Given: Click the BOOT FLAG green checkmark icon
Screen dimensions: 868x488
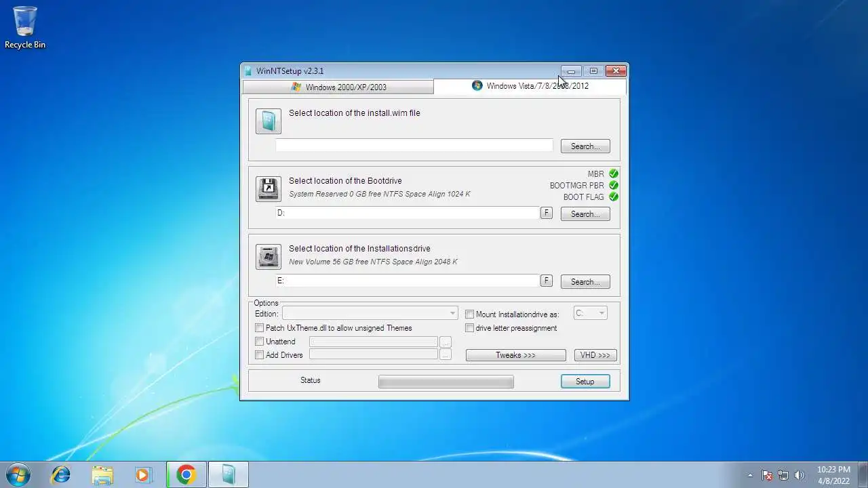Looking at the screenshot, I should click(614, 197).
